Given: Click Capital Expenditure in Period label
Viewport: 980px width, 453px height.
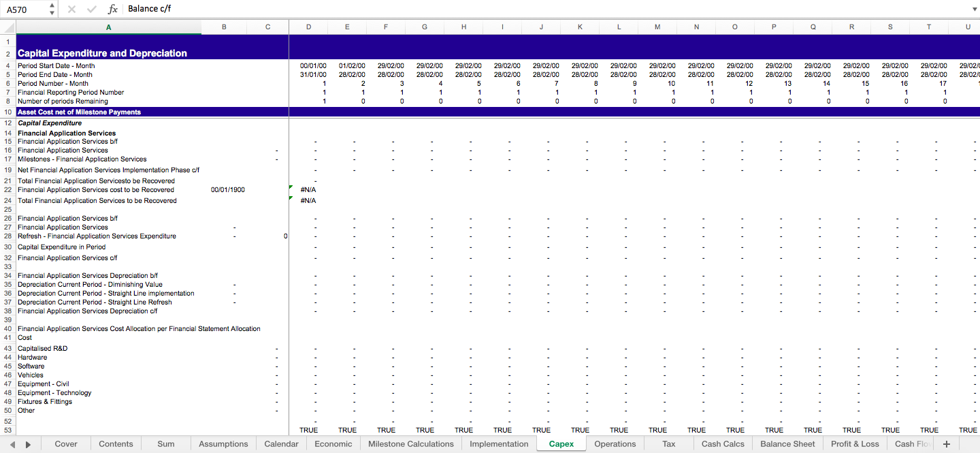Looking at the screenshot, I should [x=62, y=247].
